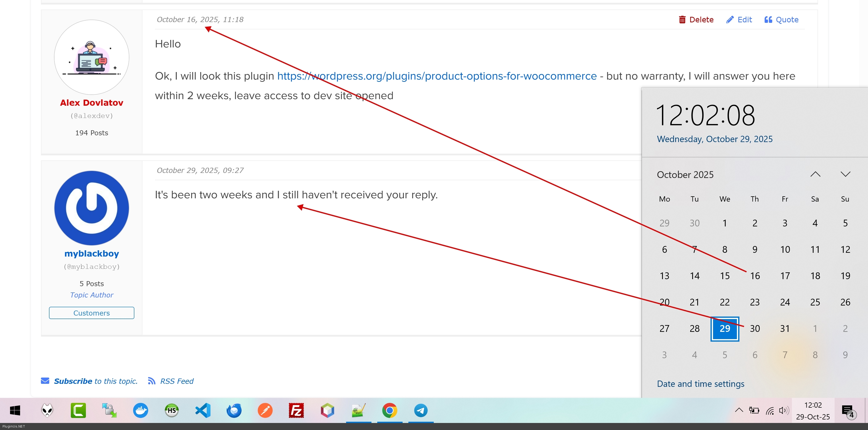Open Postman from the taskbar

pos(265,410)
